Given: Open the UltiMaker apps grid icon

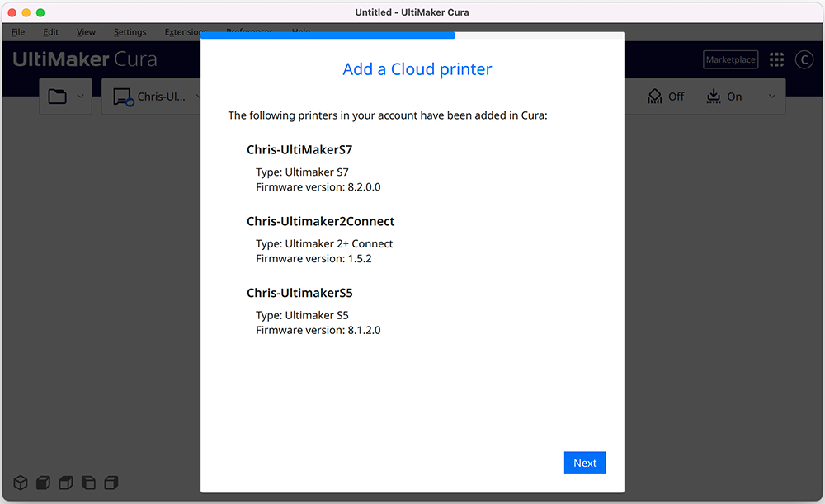Looking at the screenshot, I should click(776, 60).
